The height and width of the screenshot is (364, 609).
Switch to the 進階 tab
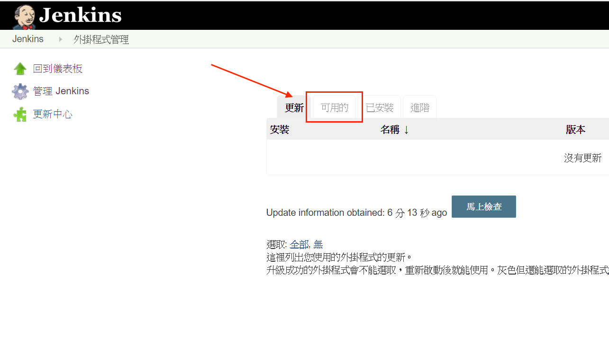coord(419,107)
